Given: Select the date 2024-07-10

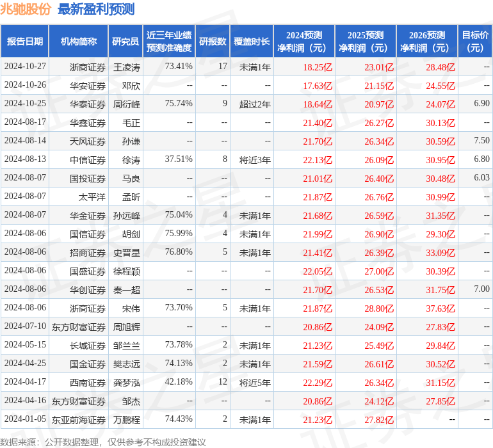Looking at the screenshot, I should click(x=25, y=326).
